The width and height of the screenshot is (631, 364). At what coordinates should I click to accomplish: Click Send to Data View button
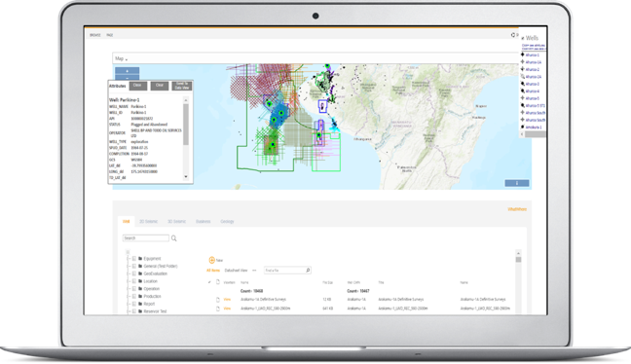(x=182, y=86)
